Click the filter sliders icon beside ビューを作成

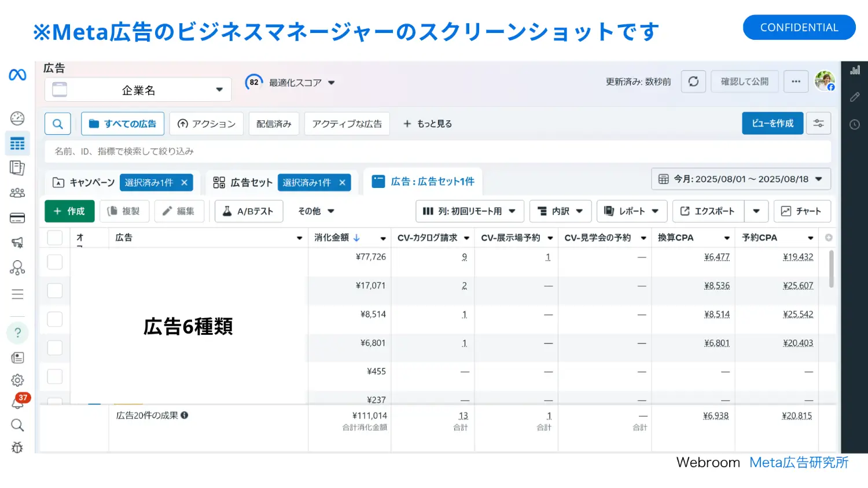tap(818, 124)
